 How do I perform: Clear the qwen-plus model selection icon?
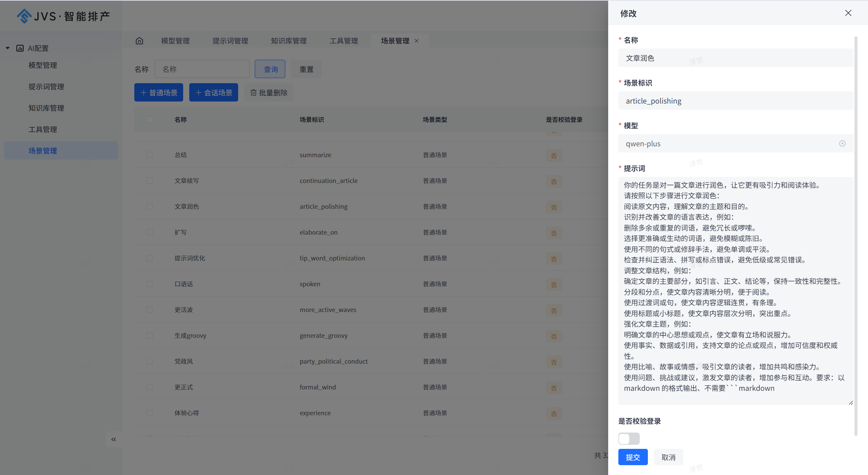[x=842, y=144]
